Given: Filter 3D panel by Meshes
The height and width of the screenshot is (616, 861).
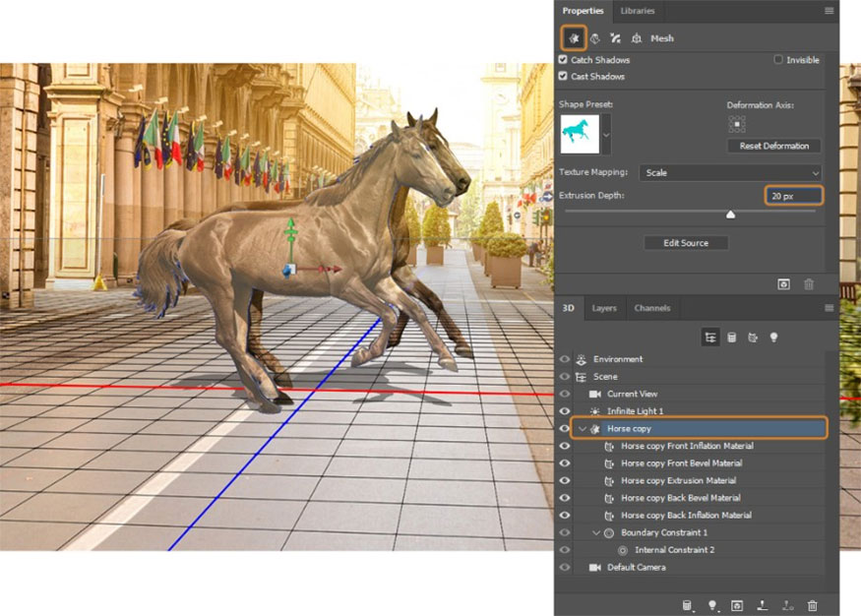Looking at the screenshot, I should (x=731, y=338).
